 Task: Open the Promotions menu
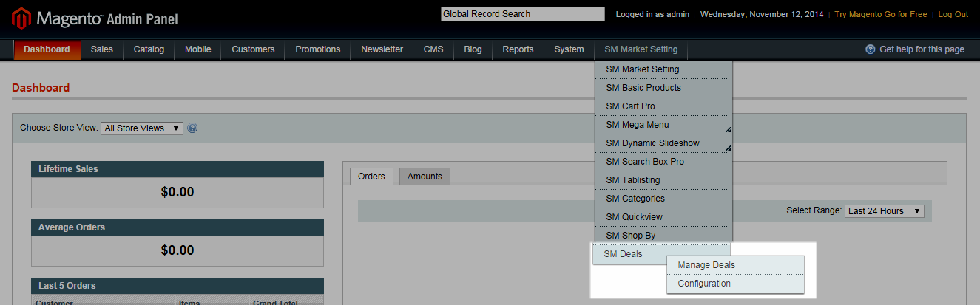point(318,49)
